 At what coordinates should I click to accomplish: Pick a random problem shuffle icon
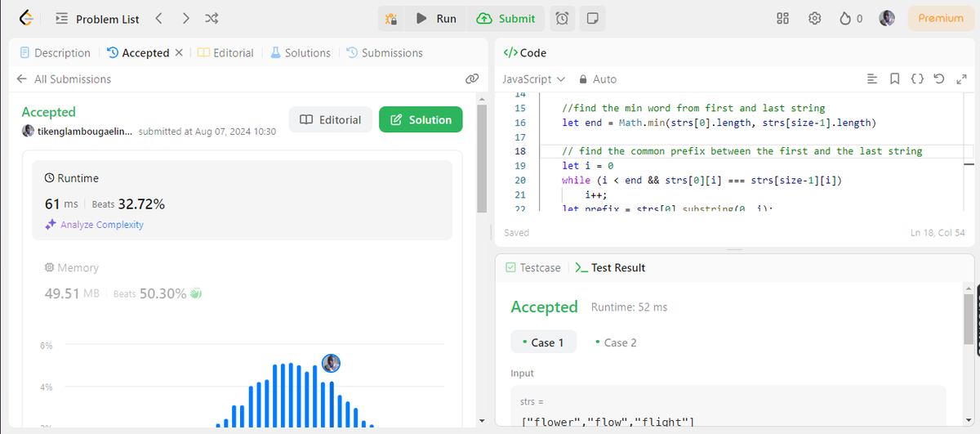pos(211,18)
